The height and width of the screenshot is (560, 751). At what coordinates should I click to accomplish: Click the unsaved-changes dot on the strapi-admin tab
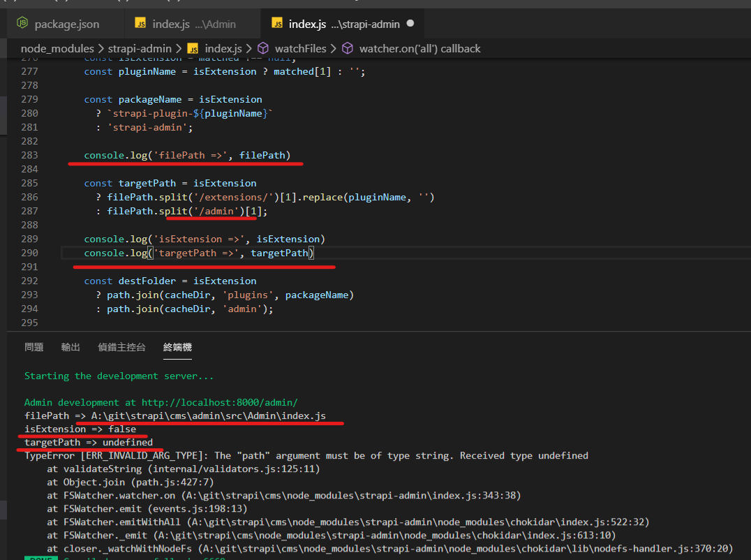[410, 23]
